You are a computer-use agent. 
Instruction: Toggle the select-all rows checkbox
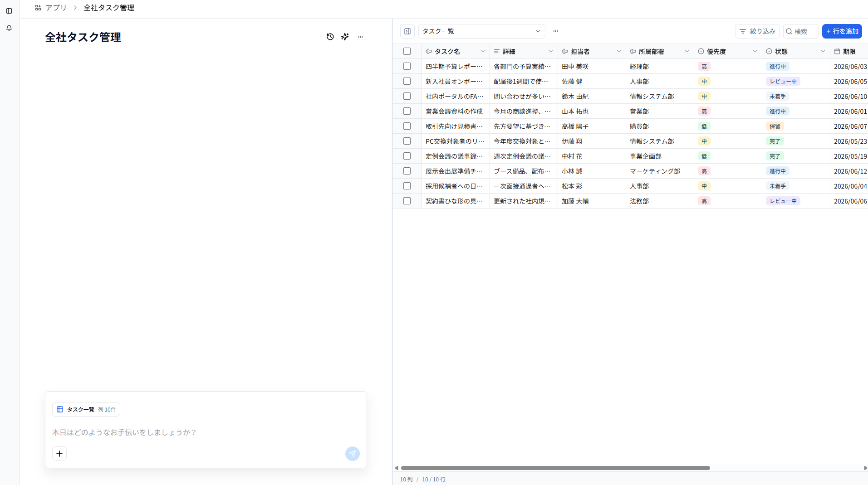(x=407, y=51)
